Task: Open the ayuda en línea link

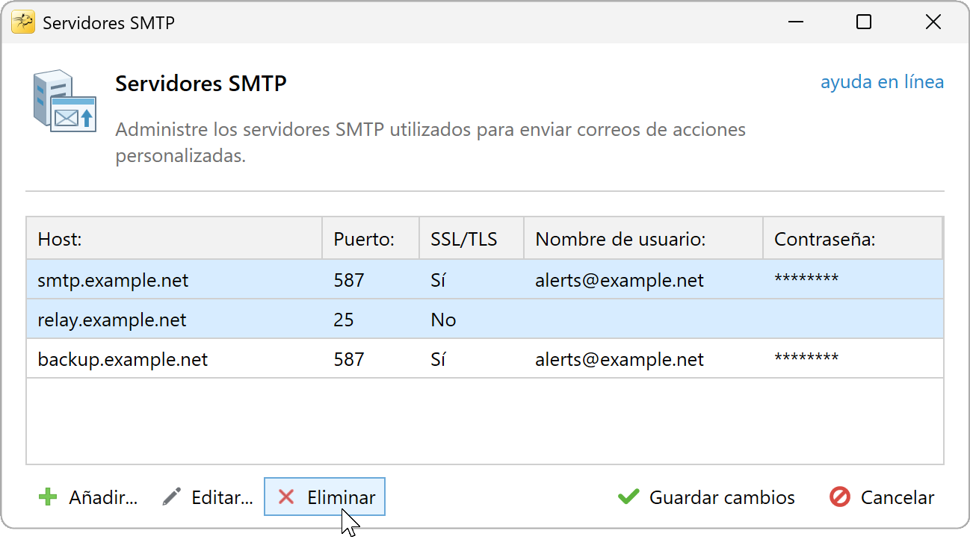Action: pyautogui.click(x=882, y=82)
